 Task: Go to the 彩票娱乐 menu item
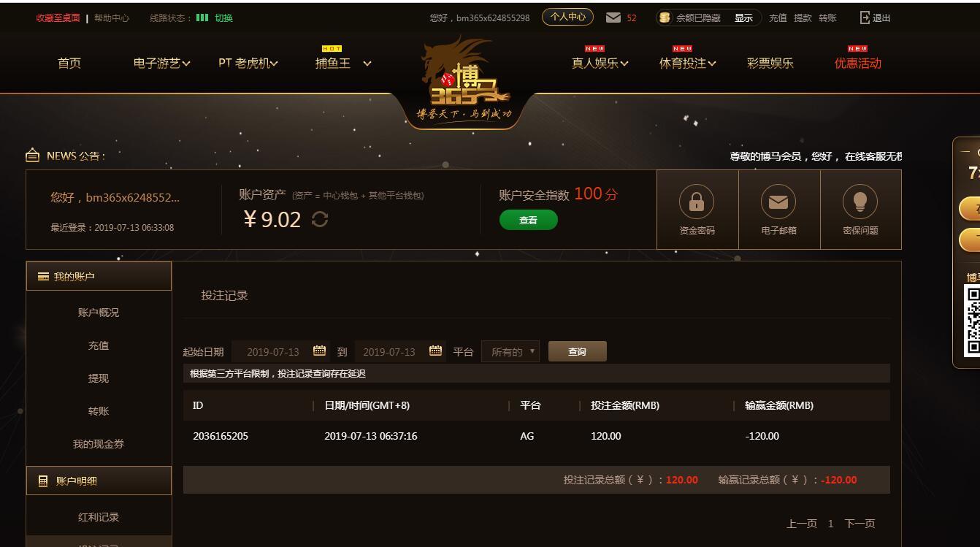pyautogui.click(x=770, y=63)
